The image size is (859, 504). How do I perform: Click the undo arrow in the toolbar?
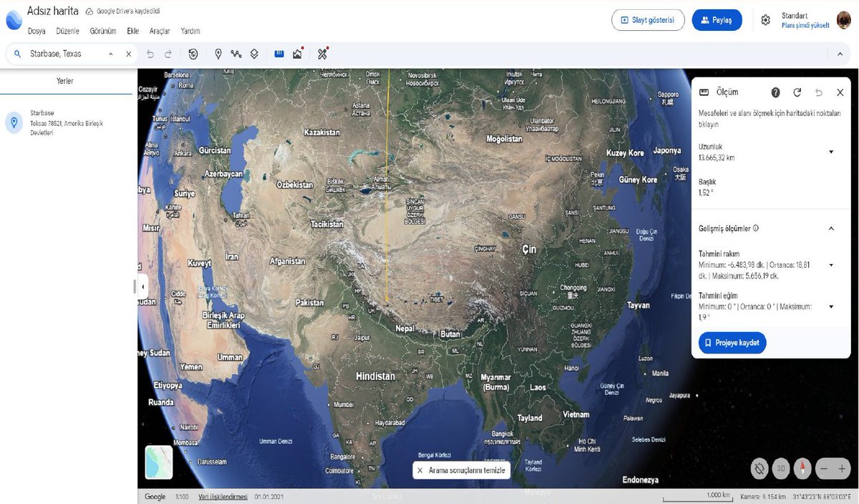coord(150,54)
